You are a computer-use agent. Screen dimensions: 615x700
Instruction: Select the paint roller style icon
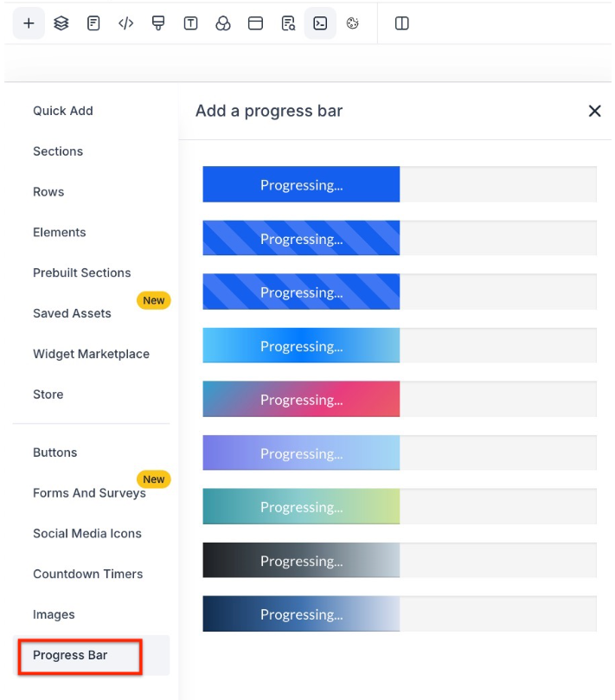(x=158, y=23)
